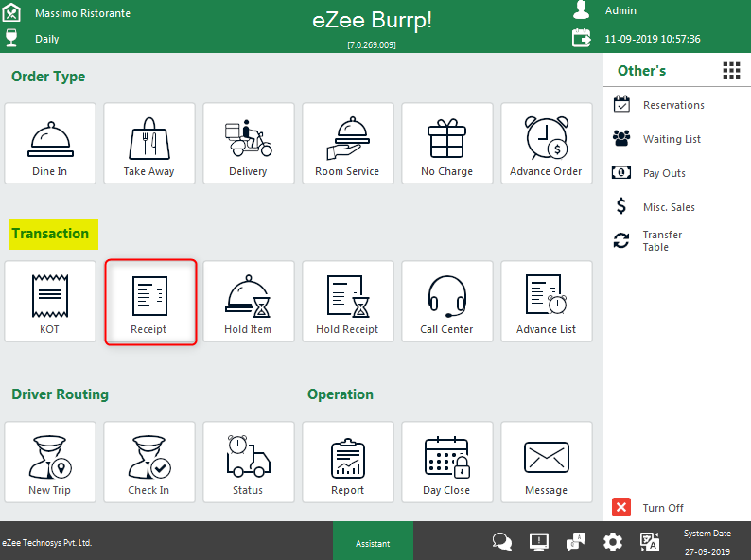Choose the No Charge gift tile

point(446,143)
